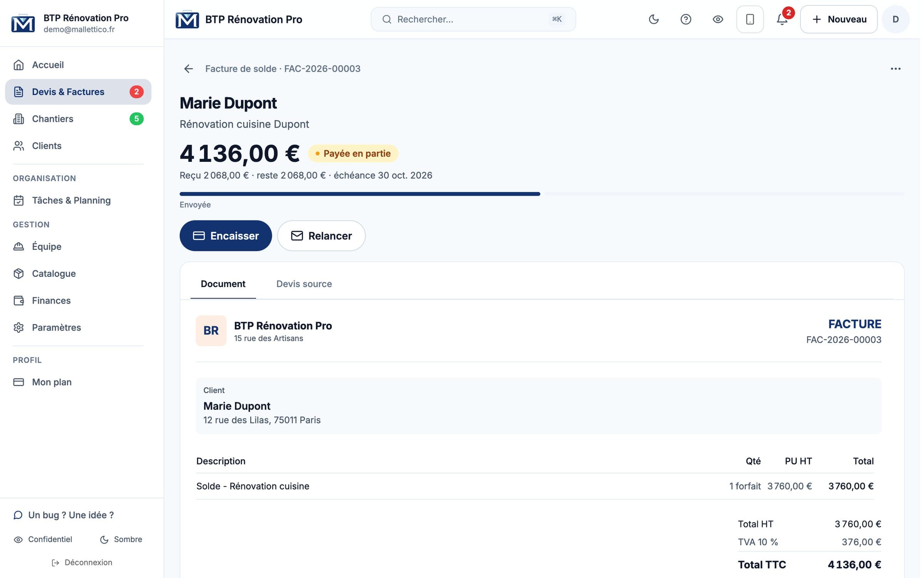The image size is (924, 578).
Task: Open the three-dots more options menu
Action: pyautogui.click(x=896, y=69)
